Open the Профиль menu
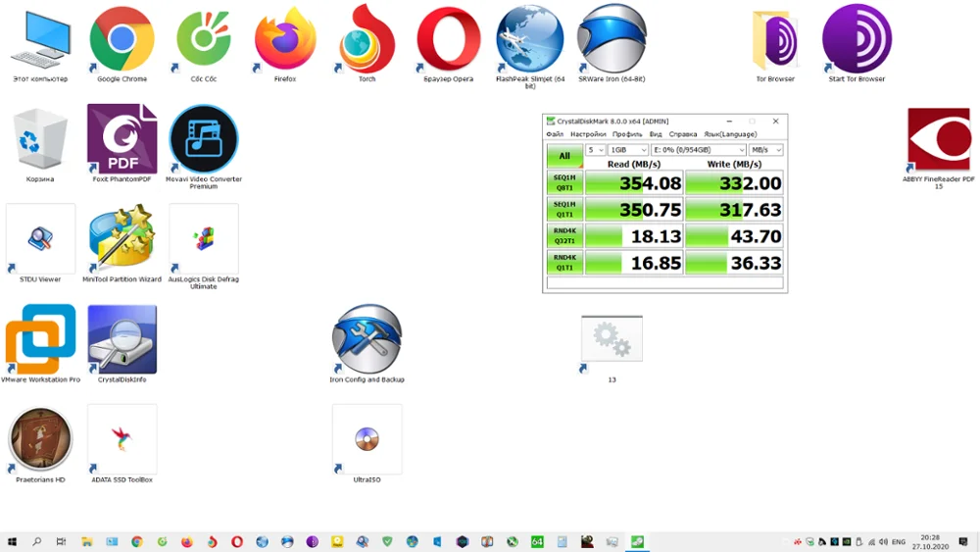This screenshot has height=552, width=980. click(627, 134)
